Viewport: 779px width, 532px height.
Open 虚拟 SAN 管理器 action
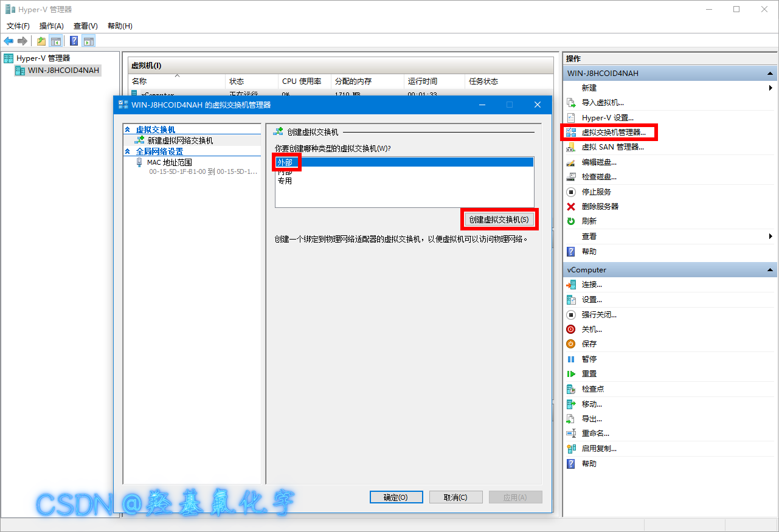pyautogui.click(x=612, y=147)
